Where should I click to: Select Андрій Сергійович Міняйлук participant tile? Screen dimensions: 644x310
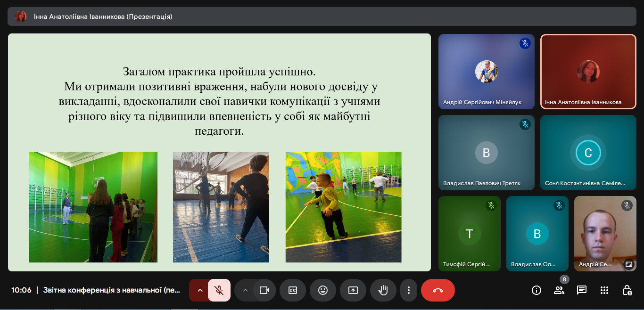[x=487, y=72]
